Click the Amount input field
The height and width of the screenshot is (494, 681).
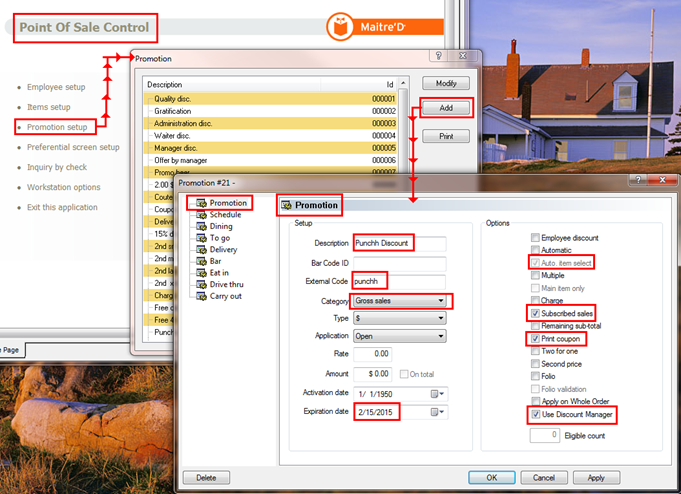click(373, 374)
